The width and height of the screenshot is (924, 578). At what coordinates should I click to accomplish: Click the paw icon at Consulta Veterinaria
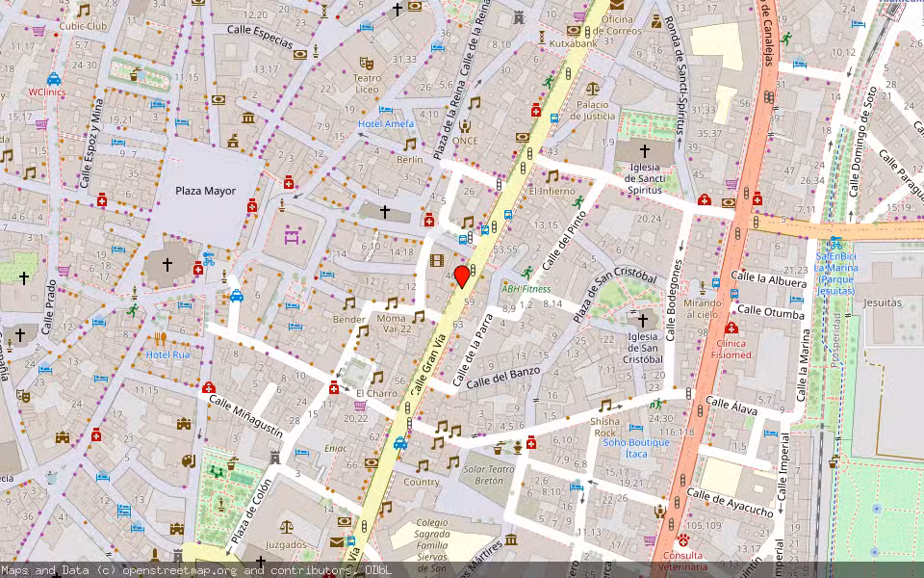[683, 539]
